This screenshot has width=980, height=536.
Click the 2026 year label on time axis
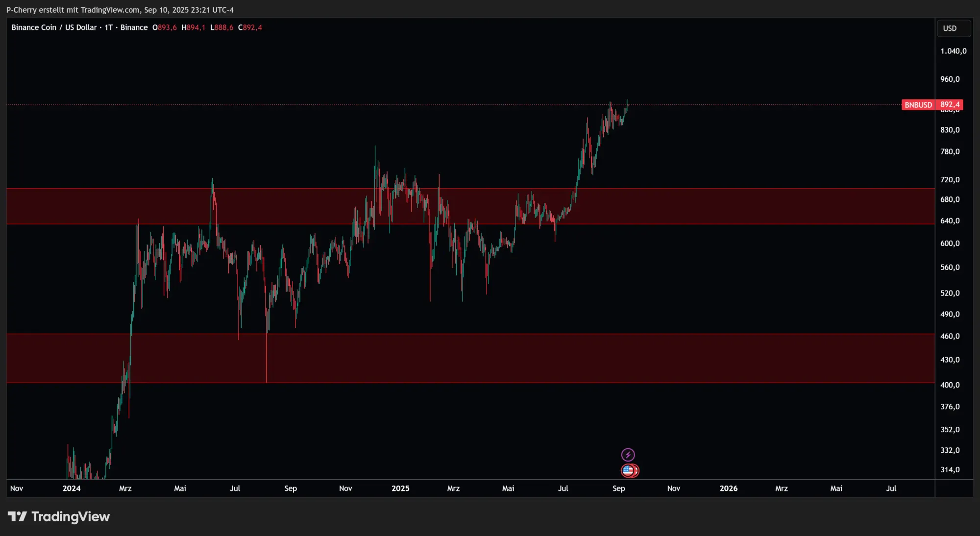tap(729, 488)
